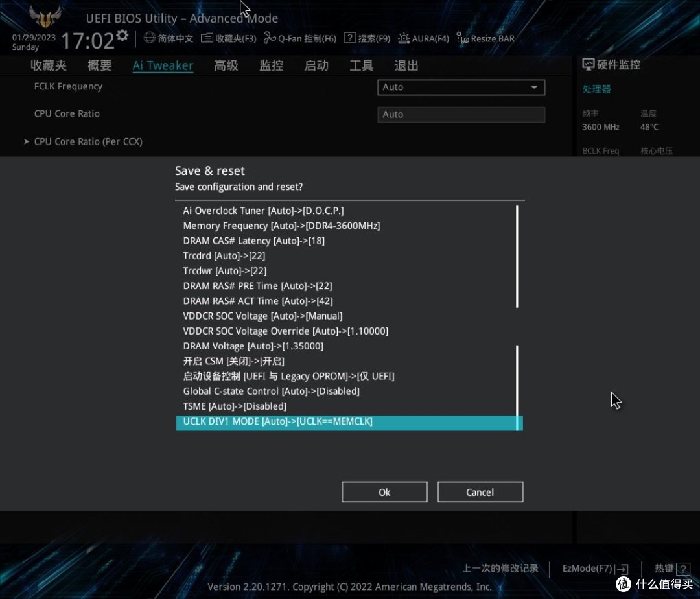Select the Ai Overclock Tuner change row

point(349,211)
